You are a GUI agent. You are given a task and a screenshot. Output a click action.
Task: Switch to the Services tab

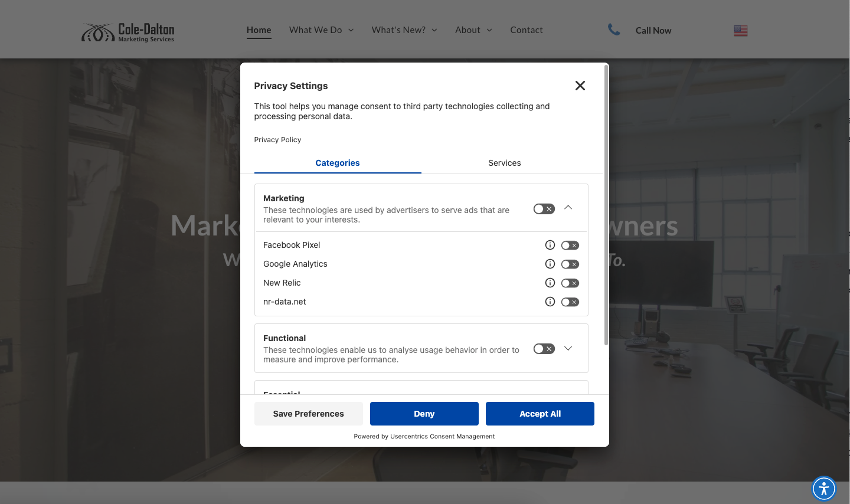505,163
